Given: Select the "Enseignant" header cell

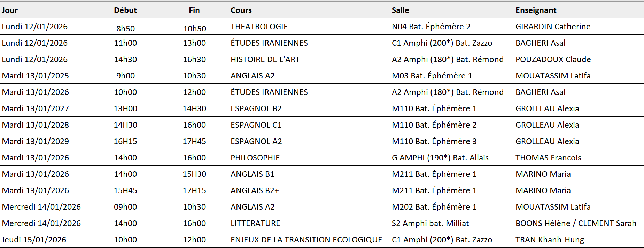Looking at the screenshot, I should (536, 10).
